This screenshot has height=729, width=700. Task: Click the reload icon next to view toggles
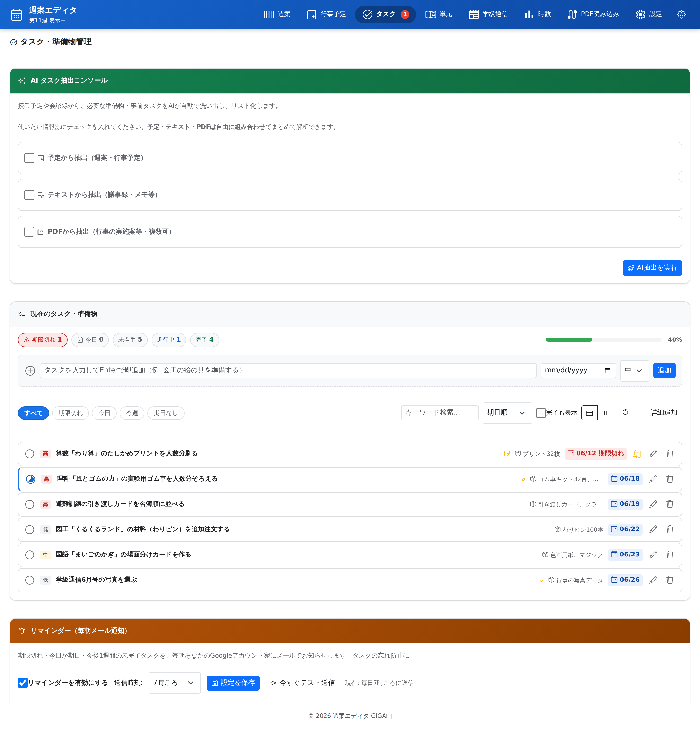pyautogui.click(x=625, y=412)
